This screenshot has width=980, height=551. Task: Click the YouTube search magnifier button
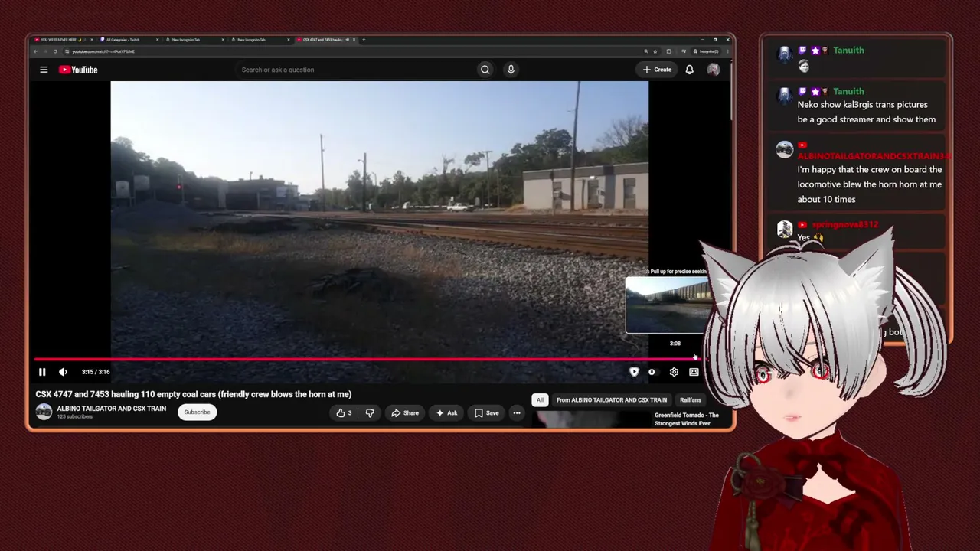(485, 70)
